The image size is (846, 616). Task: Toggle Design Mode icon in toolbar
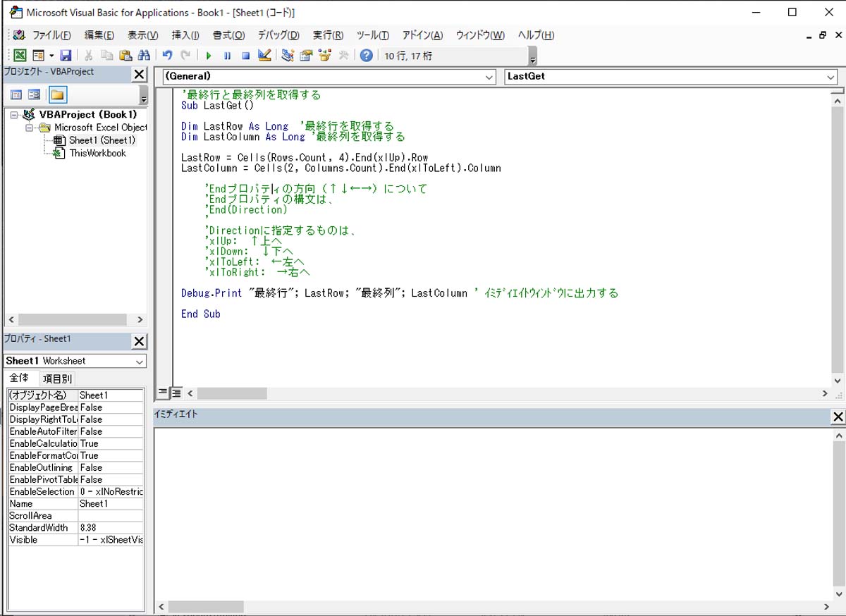[264, 56]
